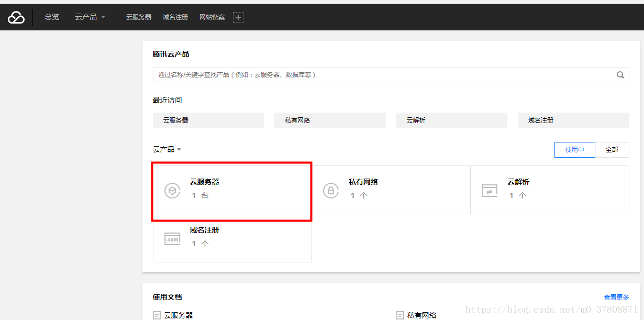Click the 最近访问 label
The height and width of the screenshot is (320, 644).
[x=168, y=100]
